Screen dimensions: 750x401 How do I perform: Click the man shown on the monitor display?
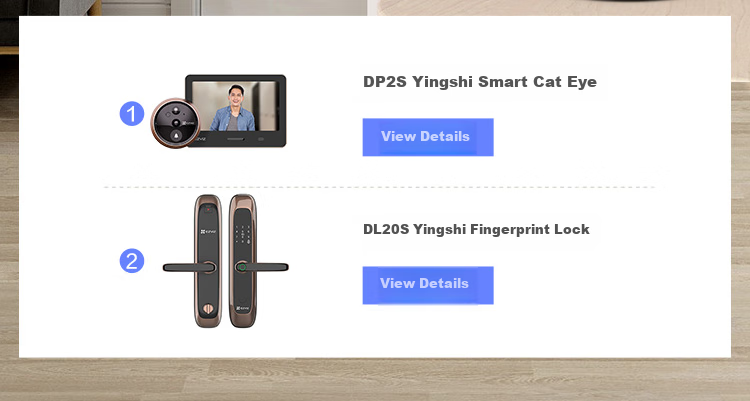[x=233, y=108]
